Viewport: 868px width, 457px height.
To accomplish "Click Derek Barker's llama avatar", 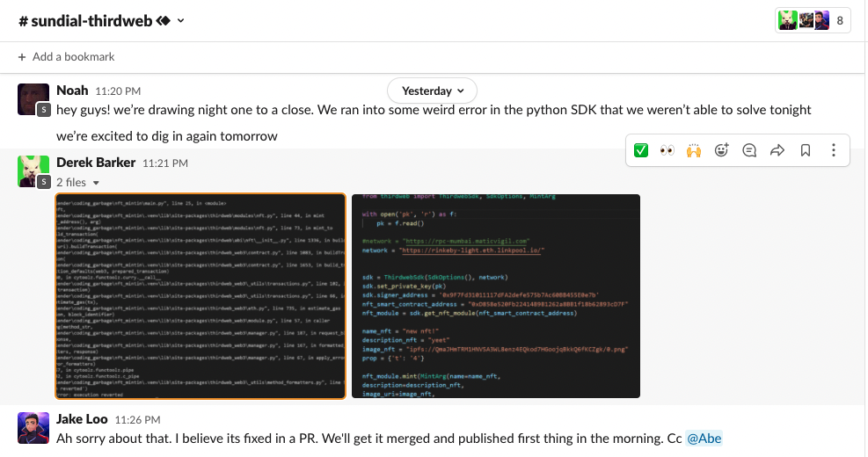I will point(33,171).
